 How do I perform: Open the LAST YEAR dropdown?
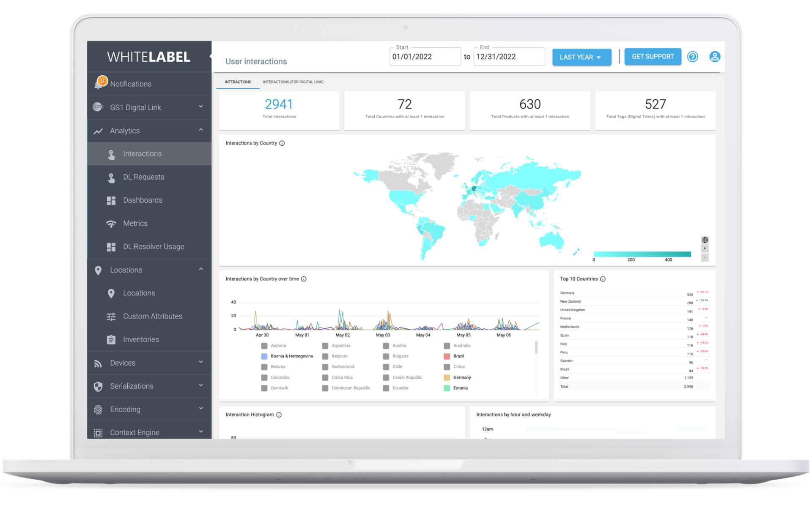tap(582, 57)
